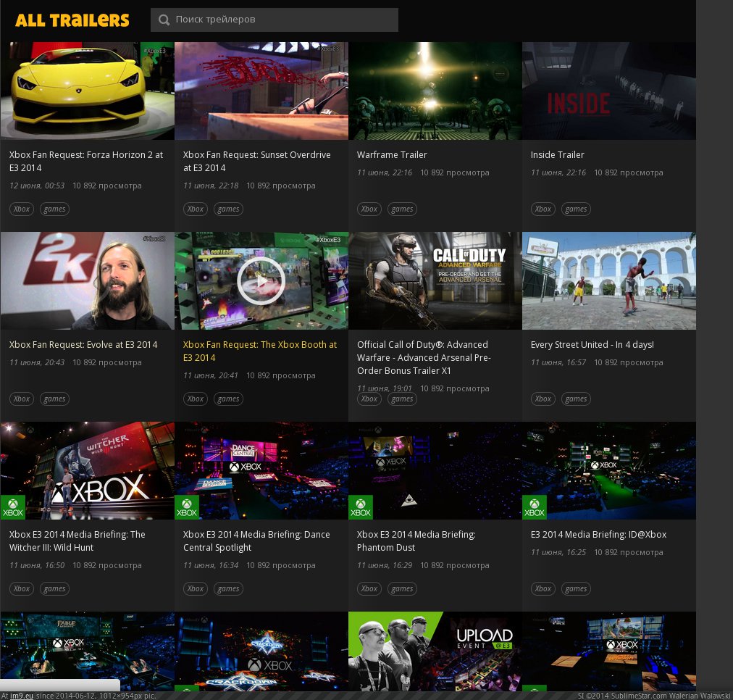This screenshot has width=733, height=700.
Task: Click Xbox tag under Dance Central Spotlight
Action: pos(196,588)
